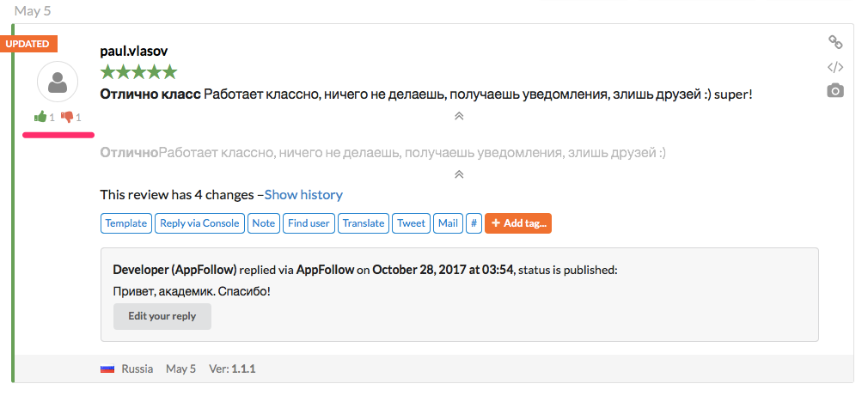This screenshot has width=868, height=396.
Task: Click Reply via Console button
Action: point(199,223)
